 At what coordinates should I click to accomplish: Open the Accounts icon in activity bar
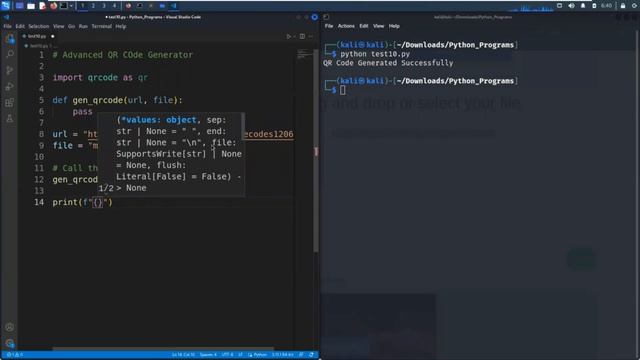click(x=10, y=327)
